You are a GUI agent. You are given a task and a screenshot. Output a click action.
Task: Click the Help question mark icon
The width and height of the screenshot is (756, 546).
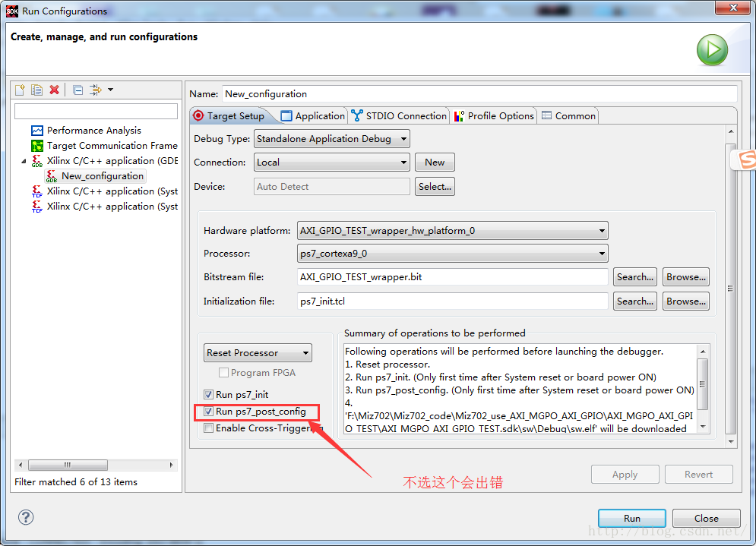tap(26, 518)
